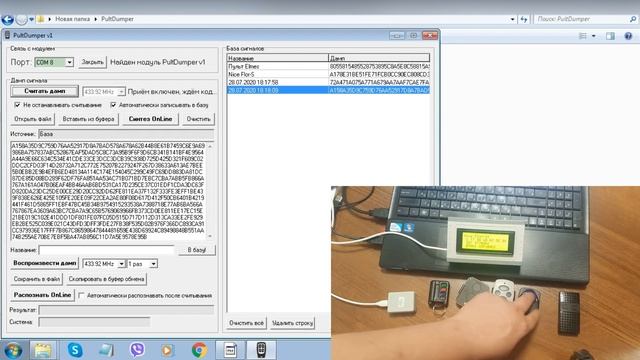Click the 'Синтез OnLine' button
Screen dimensions: 640x360
tap(150, 119)
